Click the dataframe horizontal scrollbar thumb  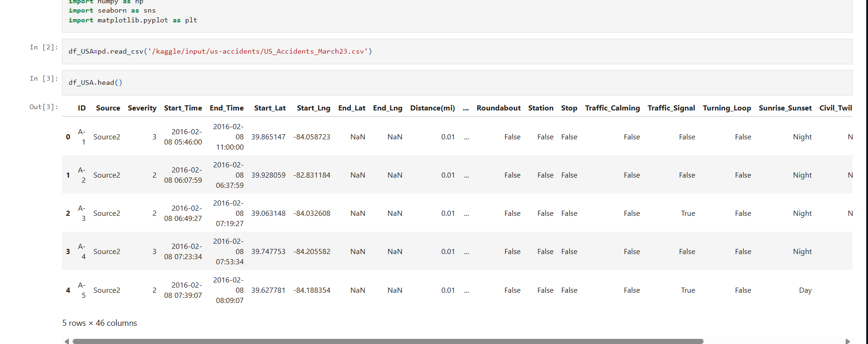pos(388,341)
